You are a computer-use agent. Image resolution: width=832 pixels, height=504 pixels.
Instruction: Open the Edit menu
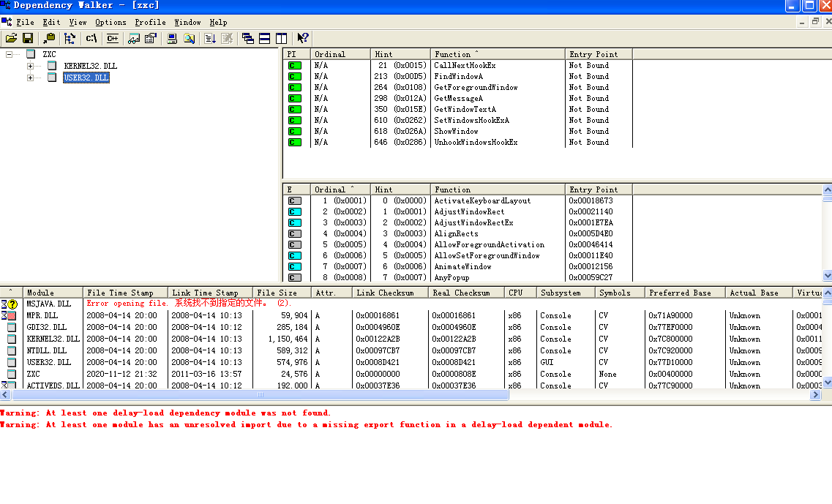(51, 22)
